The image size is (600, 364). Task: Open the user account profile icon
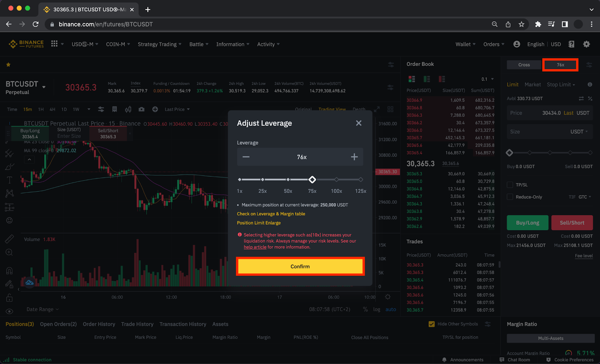(516, 44)
